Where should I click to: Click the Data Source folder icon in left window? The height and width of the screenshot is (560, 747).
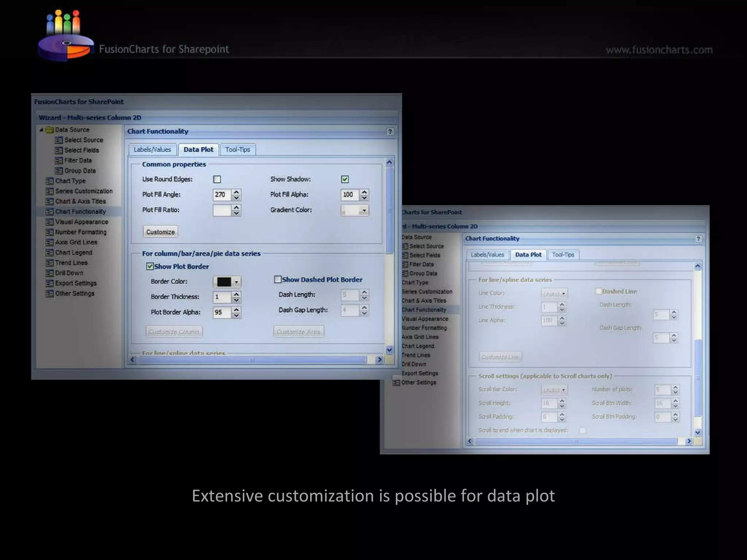(x=49, y=130)
